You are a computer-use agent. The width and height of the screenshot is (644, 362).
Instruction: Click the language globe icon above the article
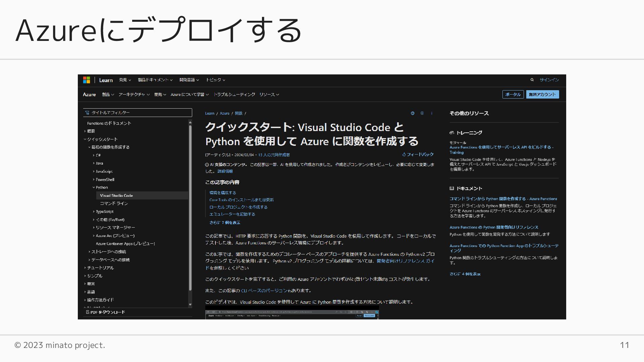413,113
